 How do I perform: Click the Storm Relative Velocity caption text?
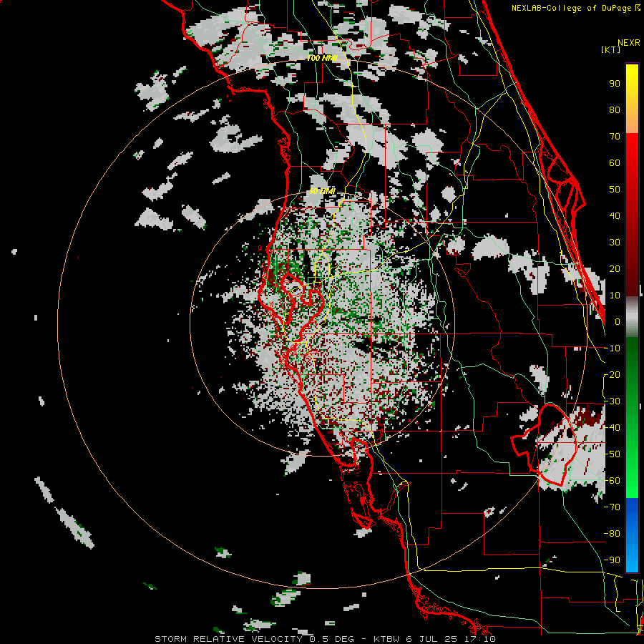coord(325,639)
